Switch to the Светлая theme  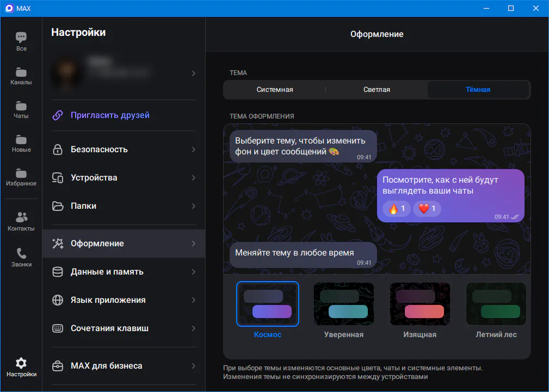click(377, 90)
